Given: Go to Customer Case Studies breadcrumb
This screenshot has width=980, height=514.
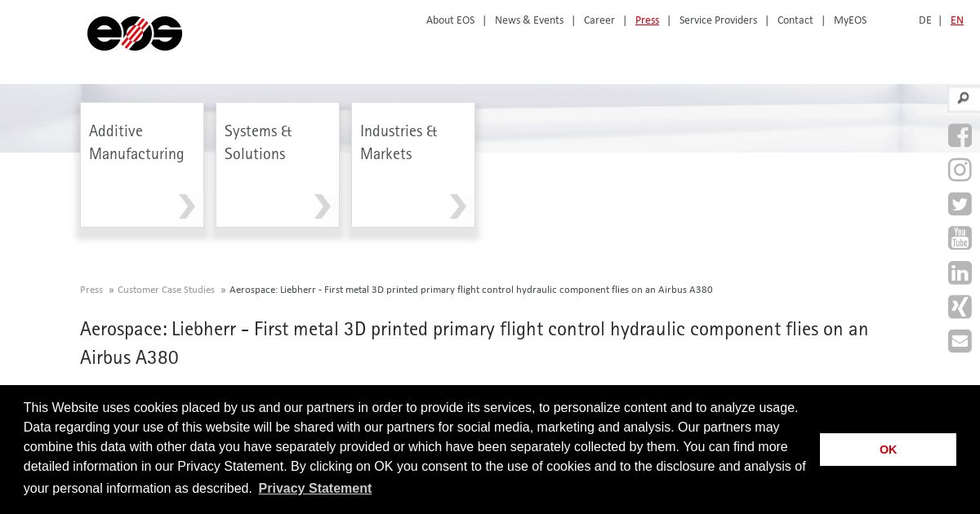Looking at the screenshot, I should [166, 290].
